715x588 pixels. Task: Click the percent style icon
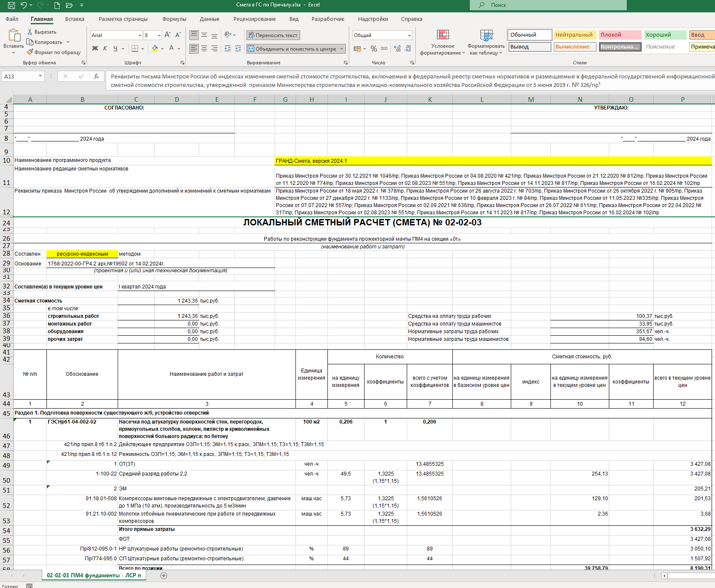coord(373,49)
